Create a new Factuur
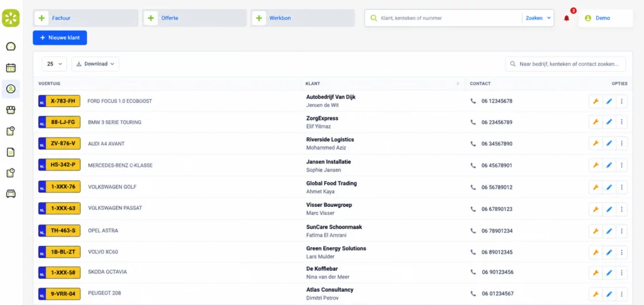 [86, 18]
